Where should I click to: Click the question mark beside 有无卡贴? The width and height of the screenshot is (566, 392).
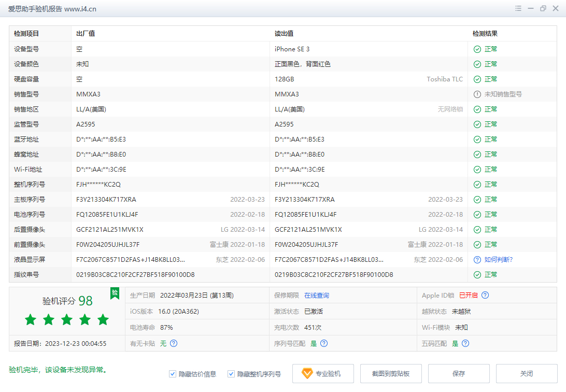point(174,343)
